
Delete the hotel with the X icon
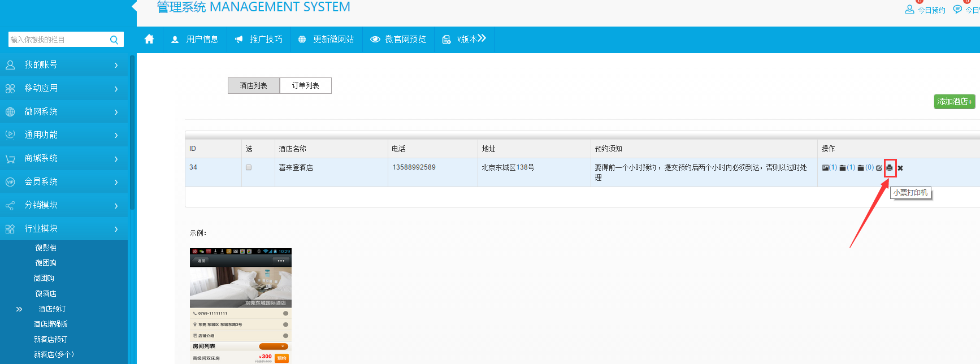[x=900, y=168]
